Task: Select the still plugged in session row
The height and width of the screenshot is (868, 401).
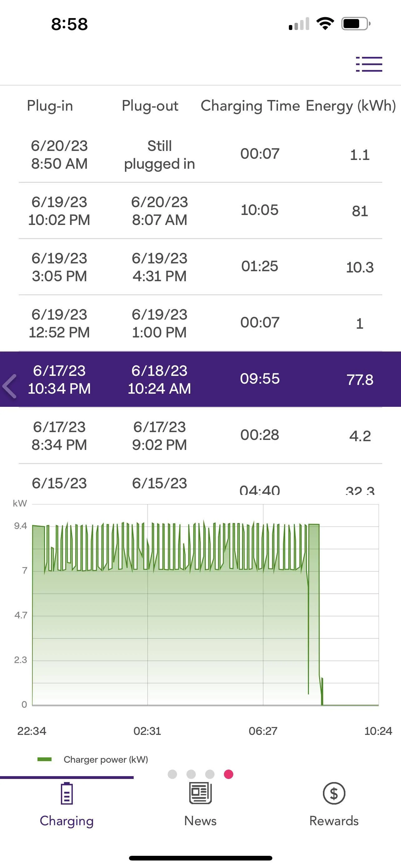Action: pos(200,155)
